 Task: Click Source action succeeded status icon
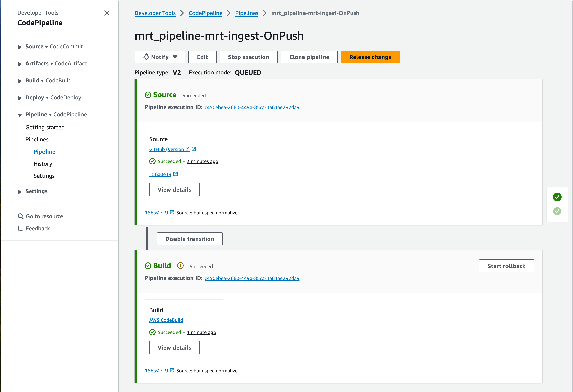click(152, 161)
